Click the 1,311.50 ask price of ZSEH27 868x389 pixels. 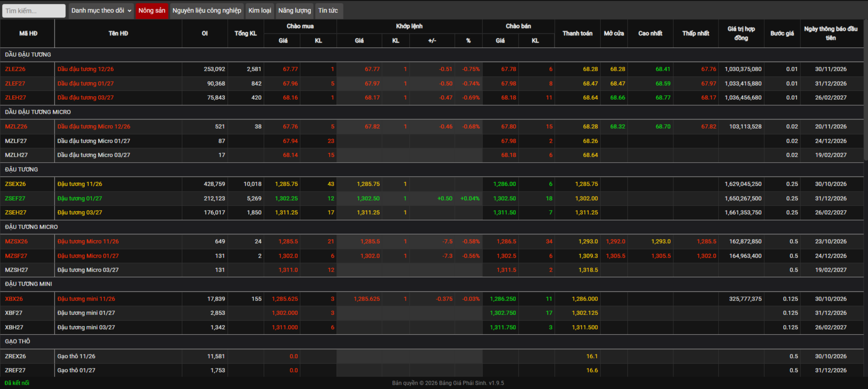point(505,212)
